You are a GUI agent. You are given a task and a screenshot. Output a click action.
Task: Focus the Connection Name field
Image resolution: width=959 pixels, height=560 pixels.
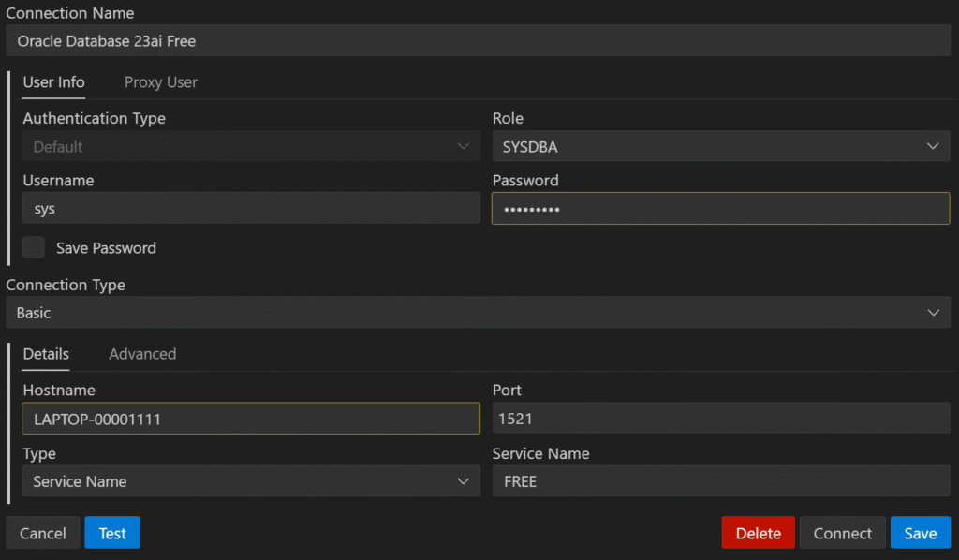479,41
